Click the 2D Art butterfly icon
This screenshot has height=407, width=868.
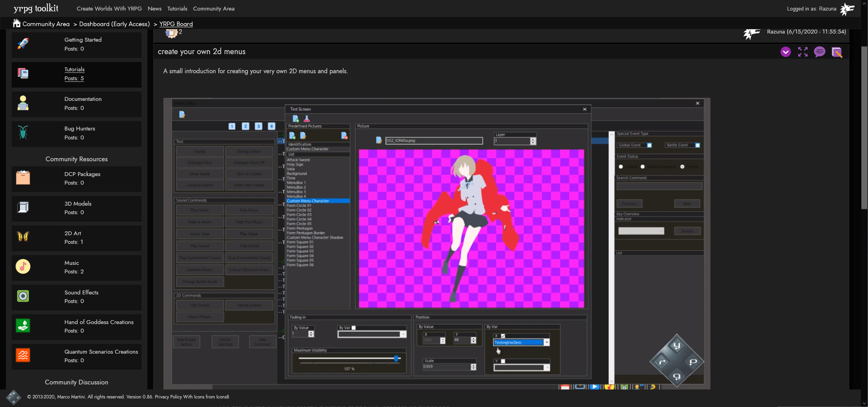click(23, 237)
